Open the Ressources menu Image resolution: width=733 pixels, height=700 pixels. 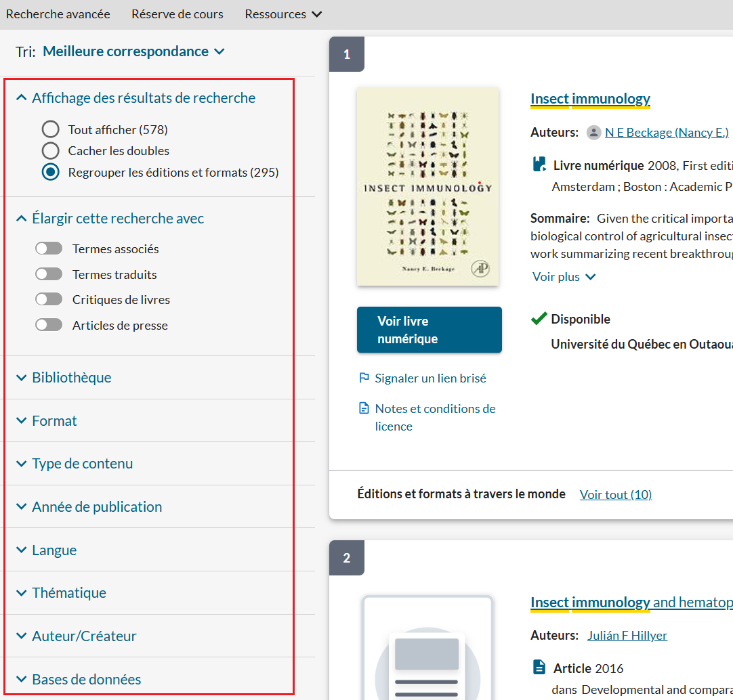point(283,14)
